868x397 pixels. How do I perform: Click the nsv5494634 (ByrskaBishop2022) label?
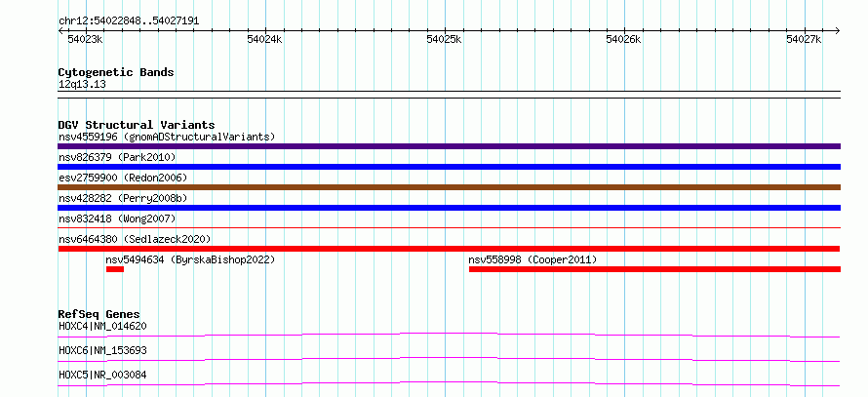[x=190, y=259]
